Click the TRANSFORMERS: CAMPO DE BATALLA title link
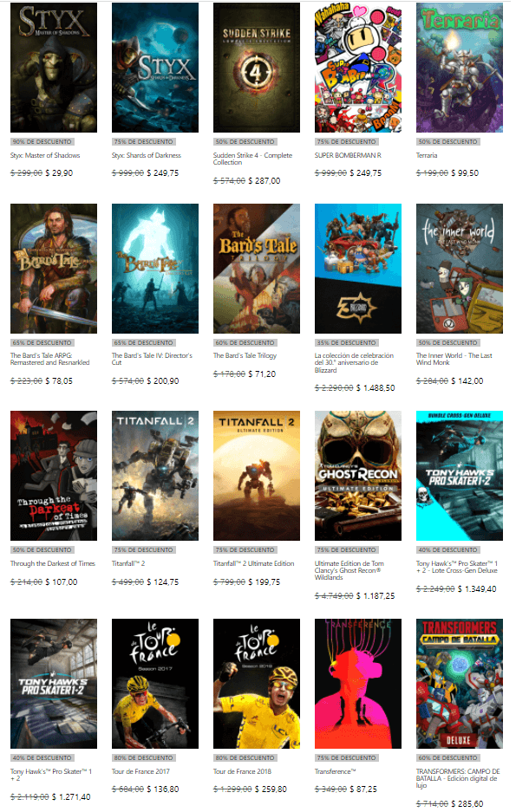 [457, 776]
